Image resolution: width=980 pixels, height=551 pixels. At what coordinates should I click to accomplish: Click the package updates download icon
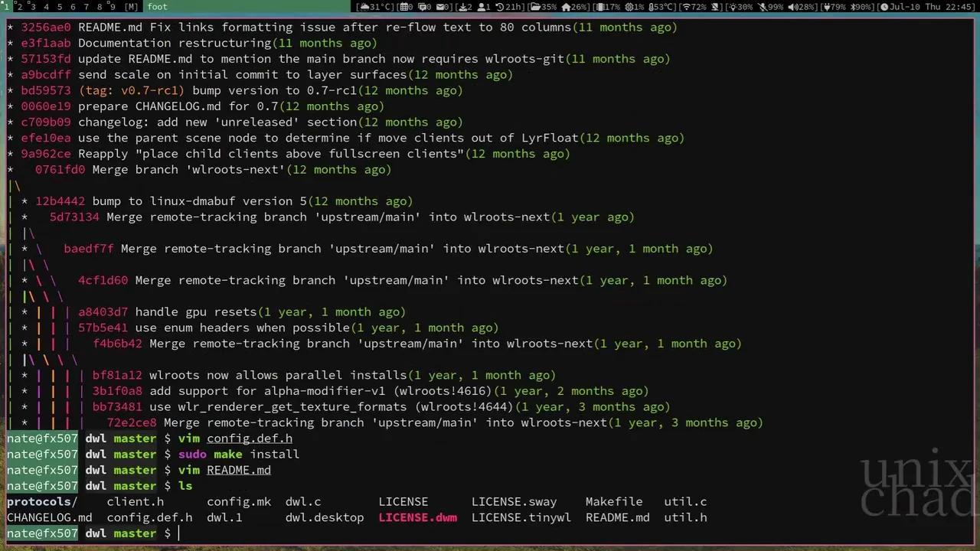tap(462, 7)
